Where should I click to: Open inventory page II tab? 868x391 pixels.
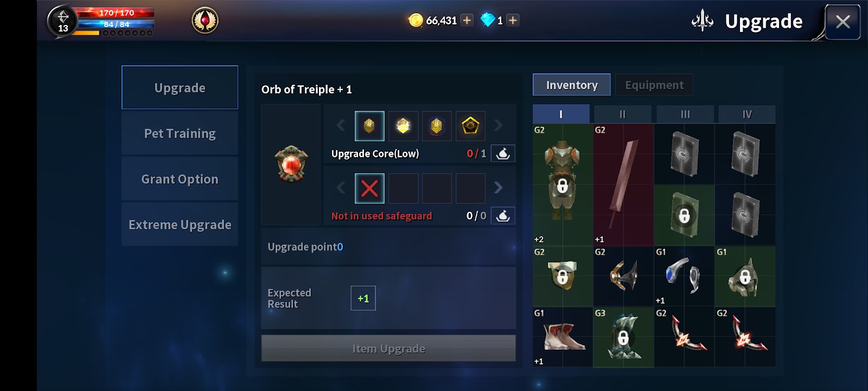click(623, 114)
